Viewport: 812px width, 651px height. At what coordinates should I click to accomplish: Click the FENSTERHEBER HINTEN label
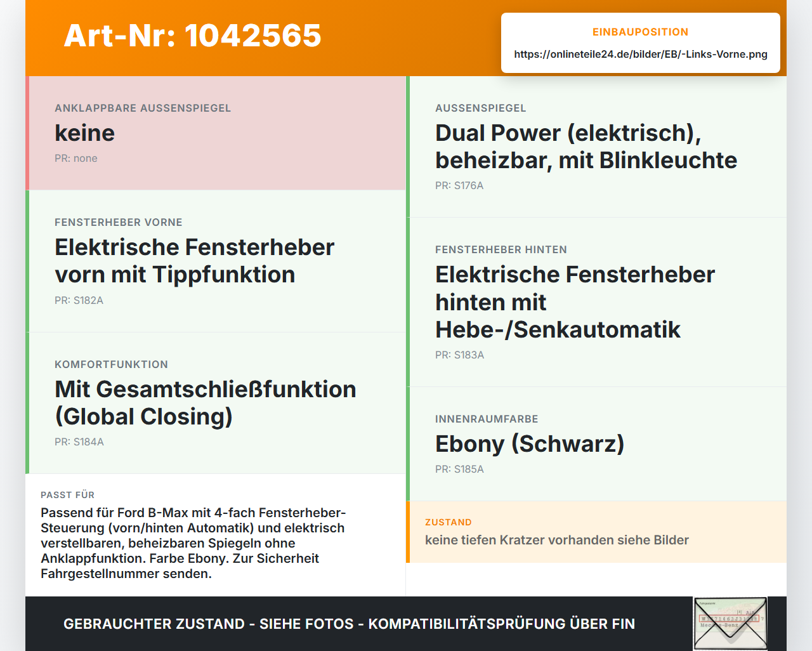(501, 249)
